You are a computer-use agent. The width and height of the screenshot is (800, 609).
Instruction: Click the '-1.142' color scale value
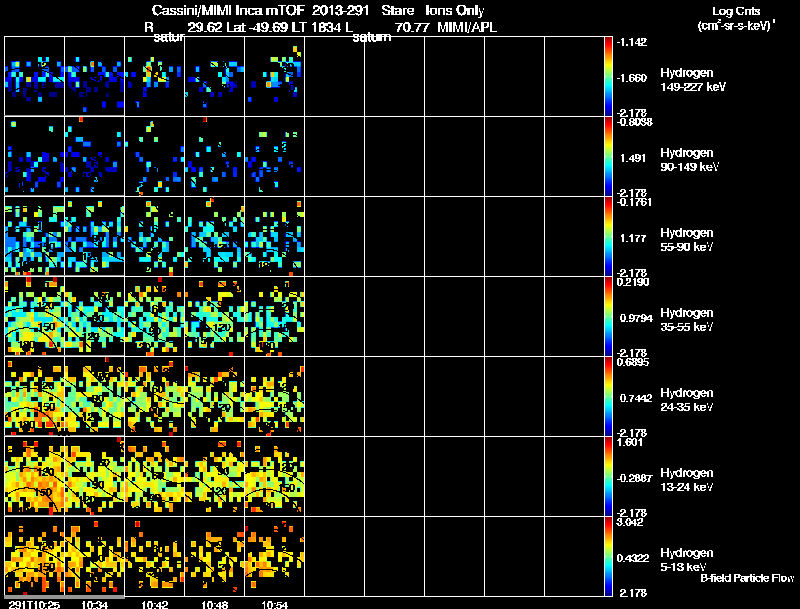coord(632,42)
